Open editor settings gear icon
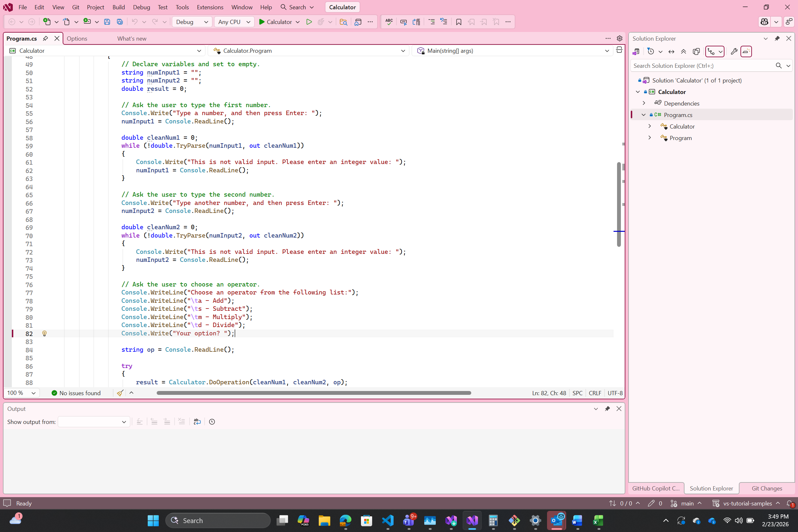Image resolution: width=798 pixels, height=532 pixels. click(x=620, y=38)
